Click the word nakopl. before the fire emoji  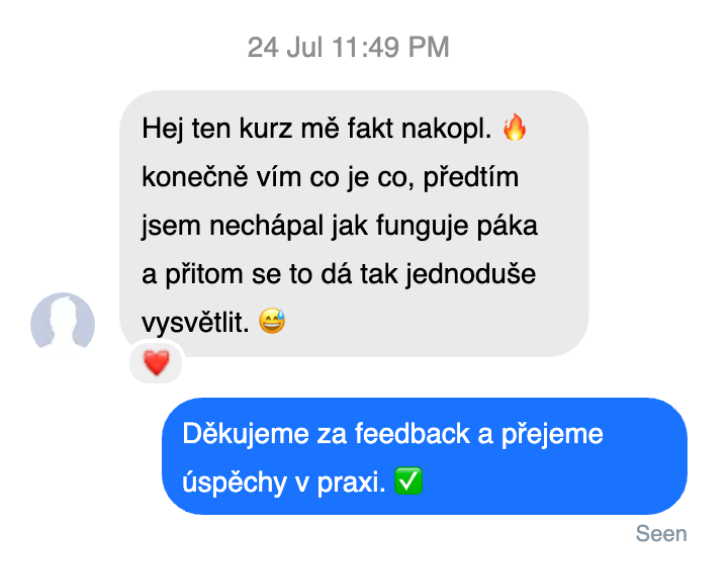[x=446, y=128]
